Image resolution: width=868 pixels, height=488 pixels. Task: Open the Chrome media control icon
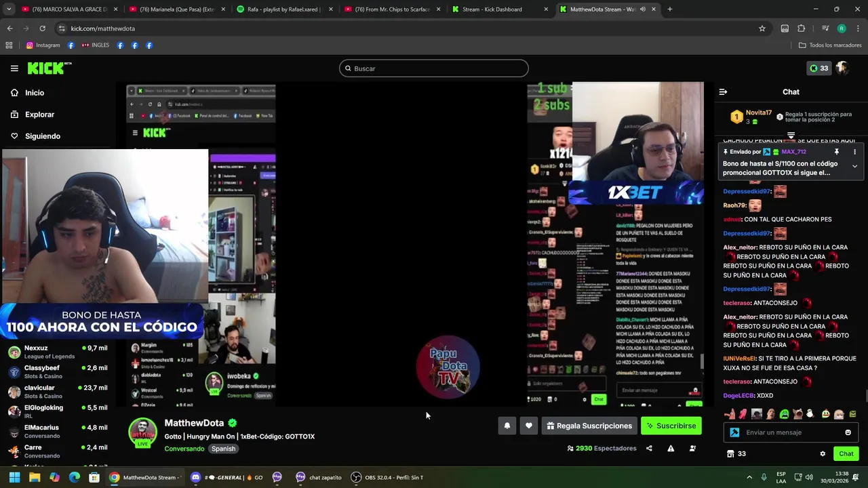coord(825,28)
